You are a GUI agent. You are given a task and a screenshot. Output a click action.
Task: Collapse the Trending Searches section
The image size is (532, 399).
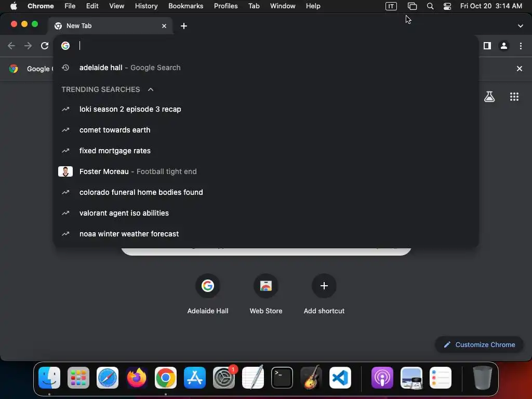[x=151, y=89]
